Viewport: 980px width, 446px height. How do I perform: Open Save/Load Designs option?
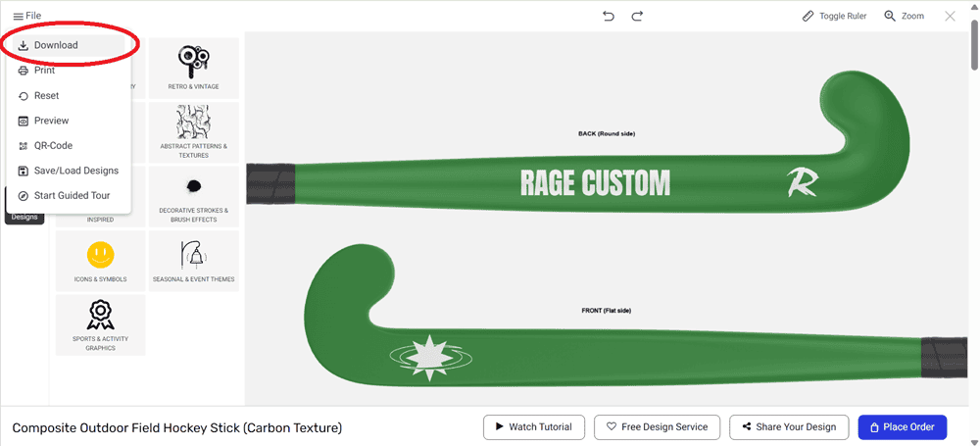75,171
